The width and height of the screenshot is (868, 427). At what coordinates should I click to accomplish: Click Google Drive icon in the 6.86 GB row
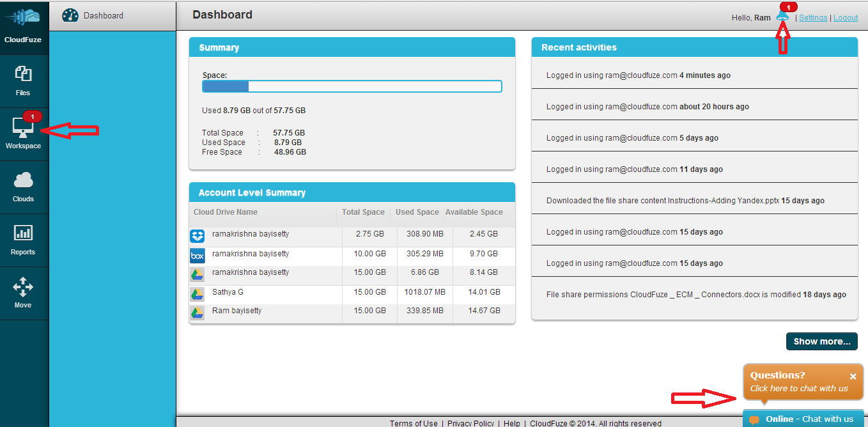(x=198, y=275)
